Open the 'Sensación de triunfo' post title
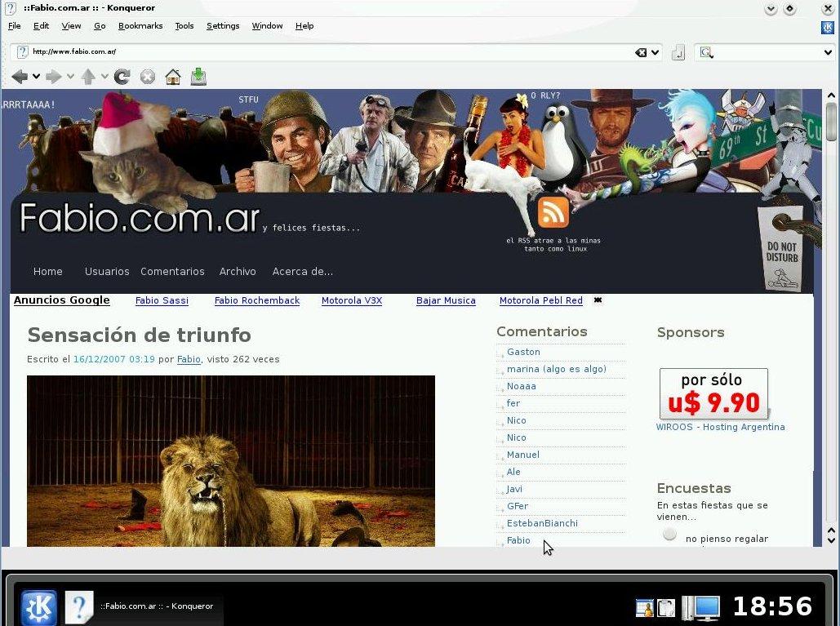Image resolution: width=840 pixels, height=626 pixels. coord(140,335)
